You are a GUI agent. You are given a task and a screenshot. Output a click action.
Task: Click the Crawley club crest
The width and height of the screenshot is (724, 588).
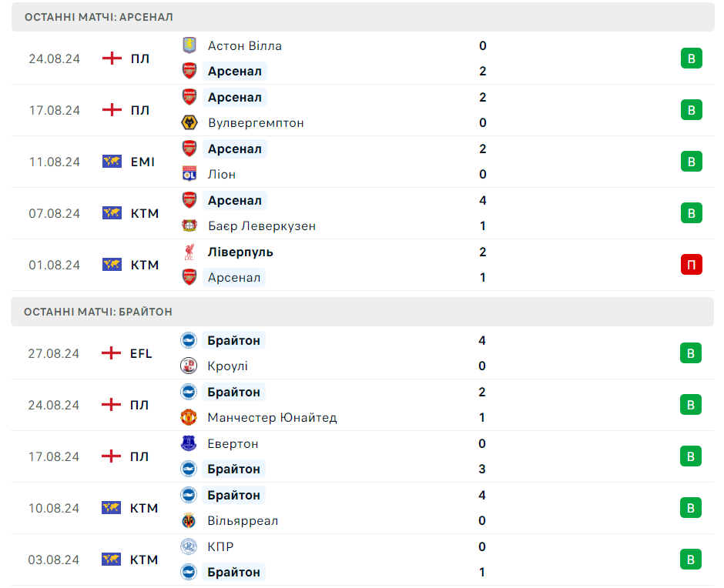189,366
